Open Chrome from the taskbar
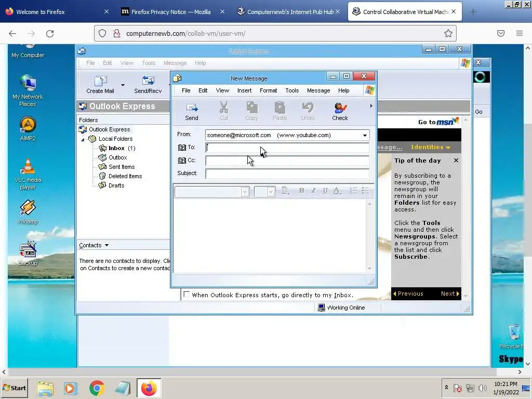Screen dimensions: 532x399 pyautogui.click(x=97, y=388)
